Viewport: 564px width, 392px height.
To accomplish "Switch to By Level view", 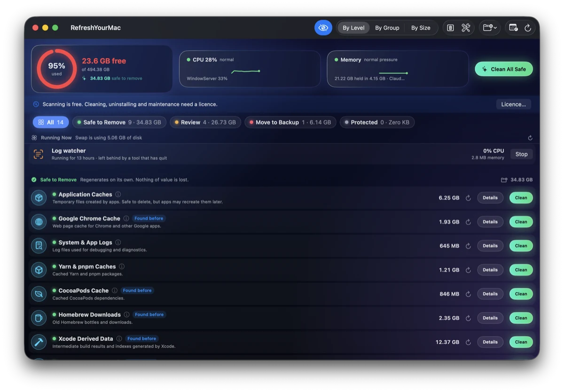I will [x=353, y=28].
